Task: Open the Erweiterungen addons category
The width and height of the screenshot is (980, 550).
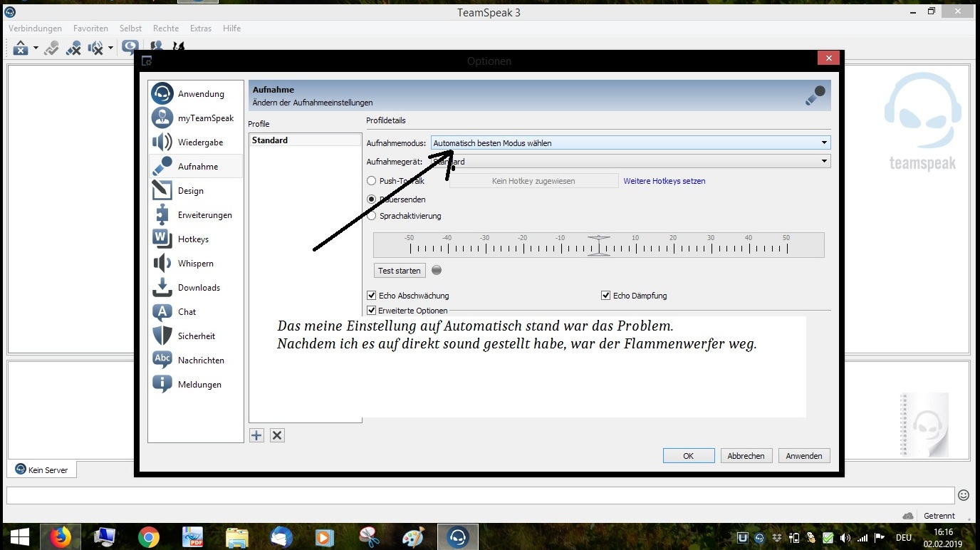Action: point(196,215)
